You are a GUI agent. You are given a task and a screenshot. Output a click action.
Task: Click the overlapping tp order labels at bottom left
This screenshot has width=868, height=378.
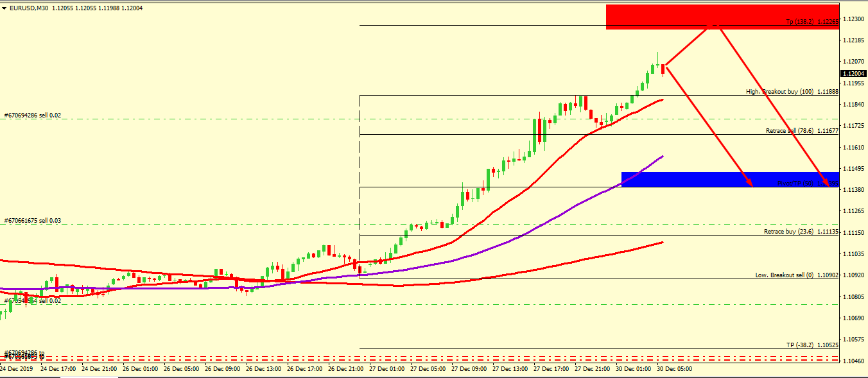24,354
